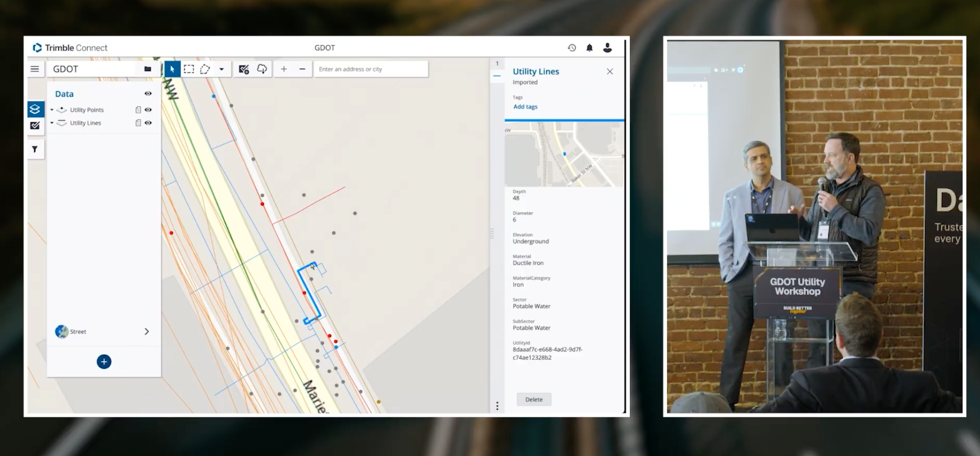This screenshot has height=456, width=980.
Task: Close the Utility Lines properties panel
Action: point(610,72)
